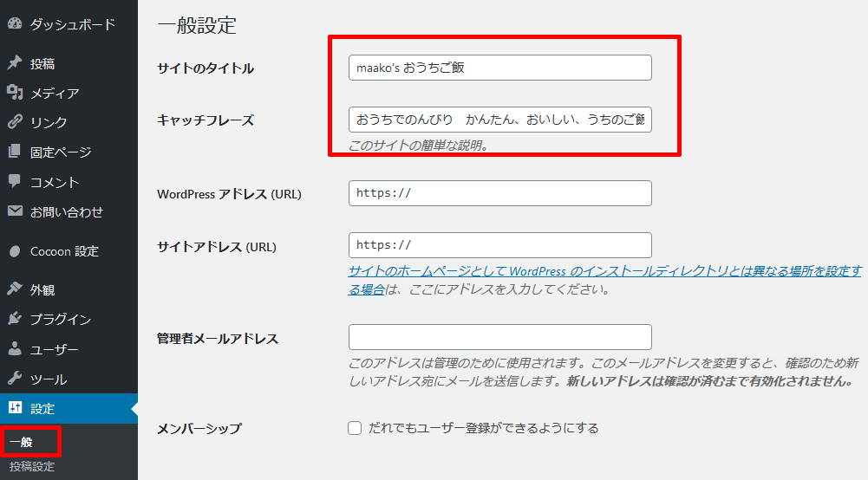This screenshot has height=480, width=868.
Task: Click the chain link icon beside リンク
Action: (15, 121)
